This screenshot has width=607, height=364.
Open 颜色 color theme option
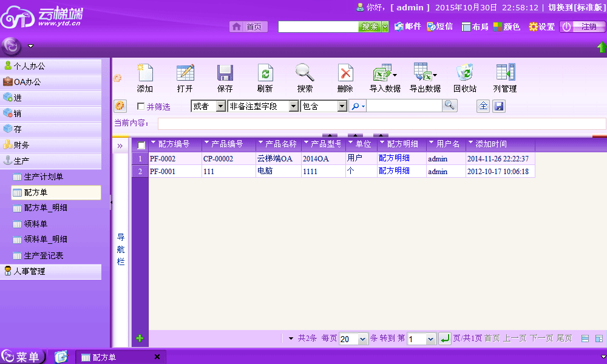click(x=506, y=27)
